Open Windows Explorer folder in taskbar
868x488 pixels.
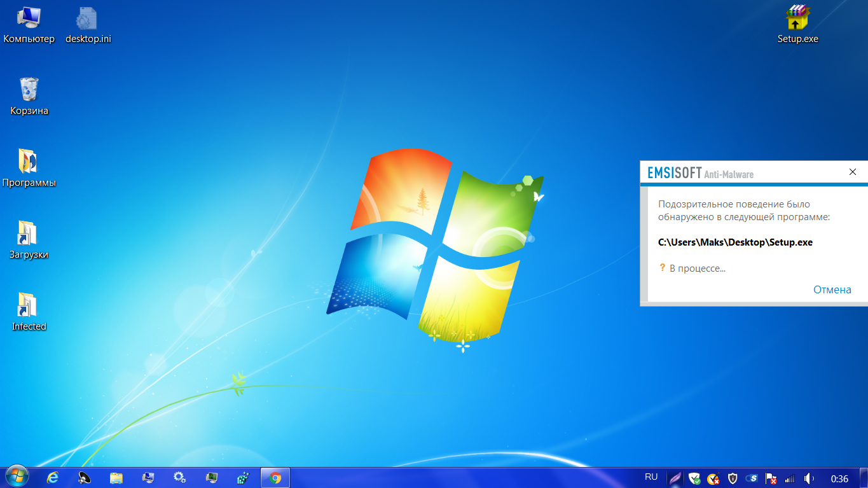(116, 478)
